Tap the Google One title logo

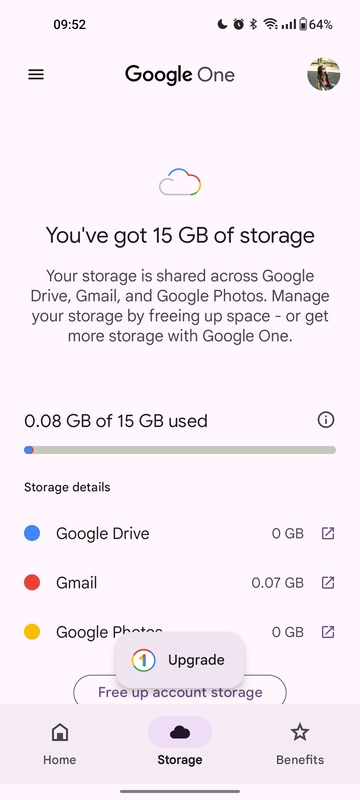click(x=180, y=75)
